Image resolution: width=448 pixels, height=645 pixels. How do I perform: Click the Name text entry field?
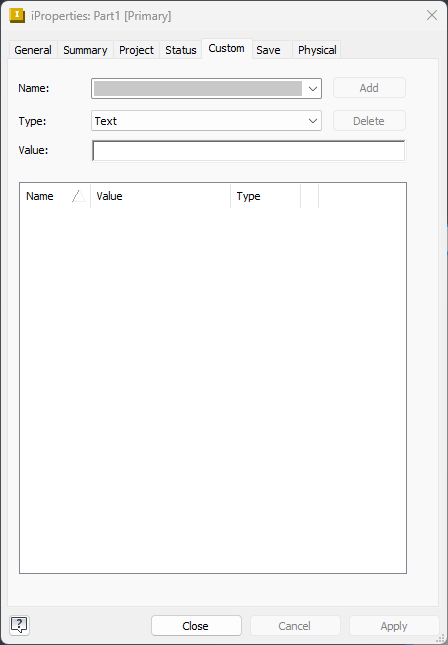pos(197,88)
